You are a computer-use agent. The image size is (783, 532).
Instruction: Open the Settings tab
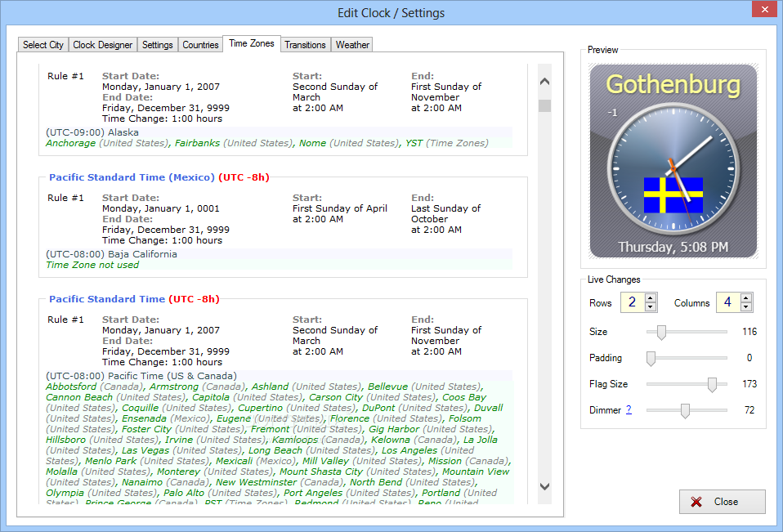point(157,45)
